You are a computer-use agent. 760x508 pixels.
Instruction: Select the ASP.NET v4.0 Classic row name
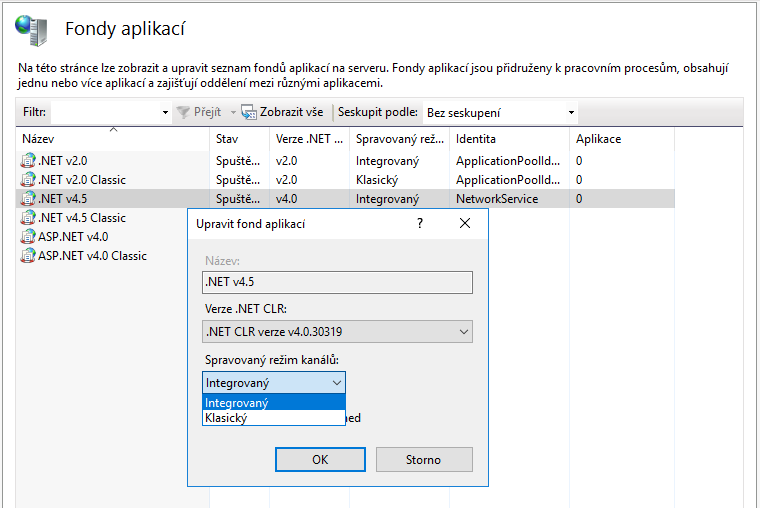point(93,255)
